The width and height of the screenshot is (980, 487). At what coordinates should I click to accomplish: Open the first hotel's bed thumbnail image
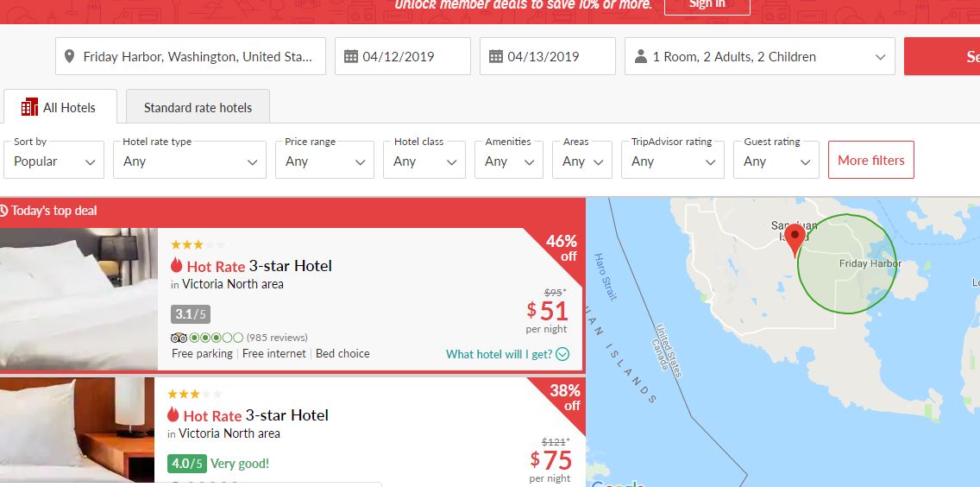pyautogui.click(x=79, y=299)
